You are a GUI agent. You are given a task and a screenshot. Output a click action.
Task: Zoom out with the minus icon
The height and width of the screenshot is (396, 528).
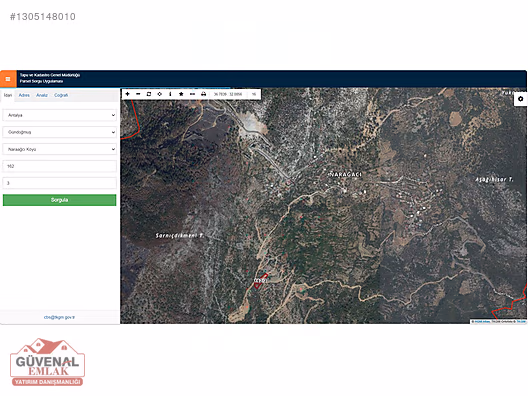point(138,94)
